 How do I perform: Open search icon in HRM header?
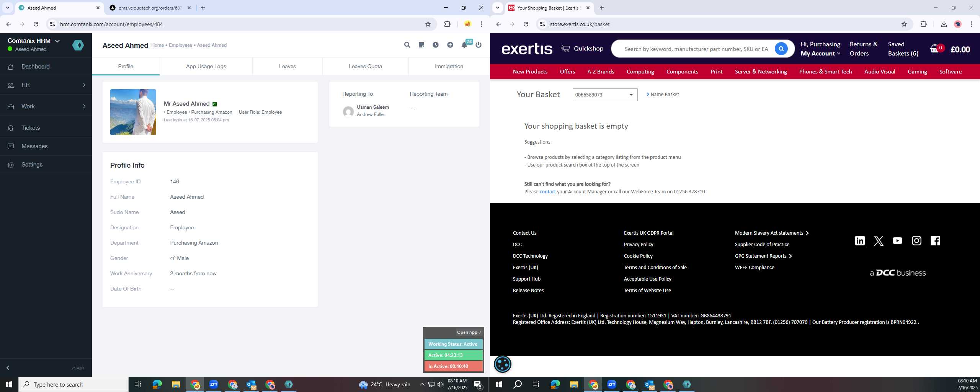pyautogui.click(x=407, y=45)
